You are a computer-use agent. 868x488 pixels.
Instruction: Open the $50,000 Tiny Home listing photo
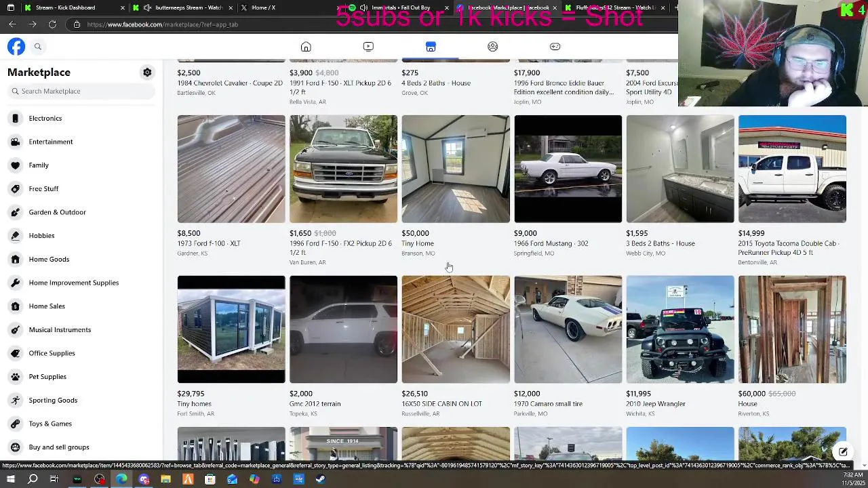pyautogui.click(x=456, y=169)
